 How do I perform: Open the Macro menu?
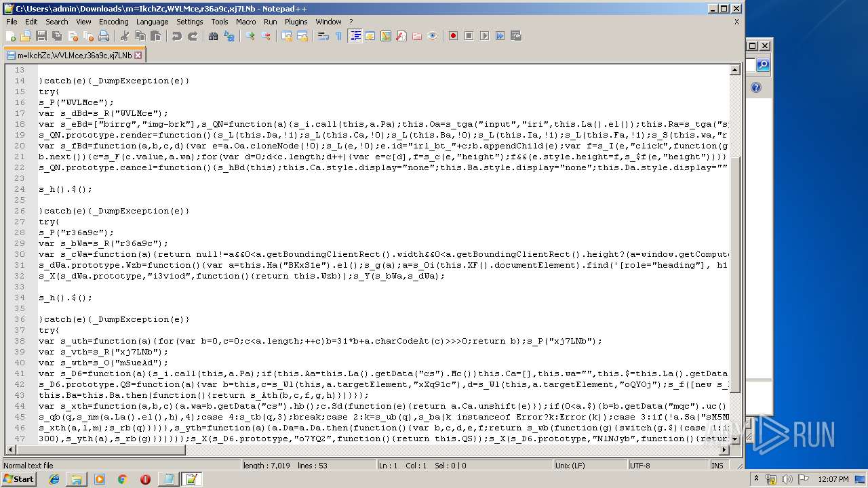246,22
